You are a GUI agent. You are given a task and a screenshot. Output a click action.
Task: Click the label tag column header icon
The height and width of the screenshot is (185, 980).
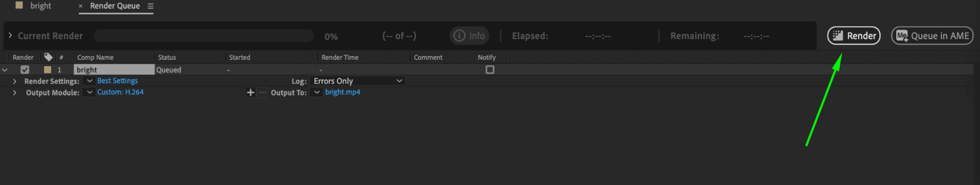48,57
